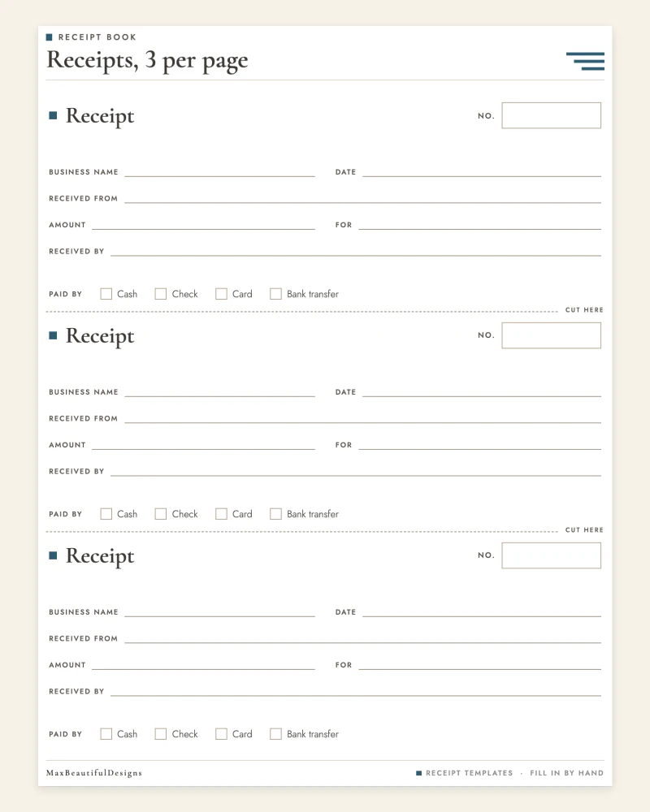Check the Cash box in the second receipt

point(106,514)
